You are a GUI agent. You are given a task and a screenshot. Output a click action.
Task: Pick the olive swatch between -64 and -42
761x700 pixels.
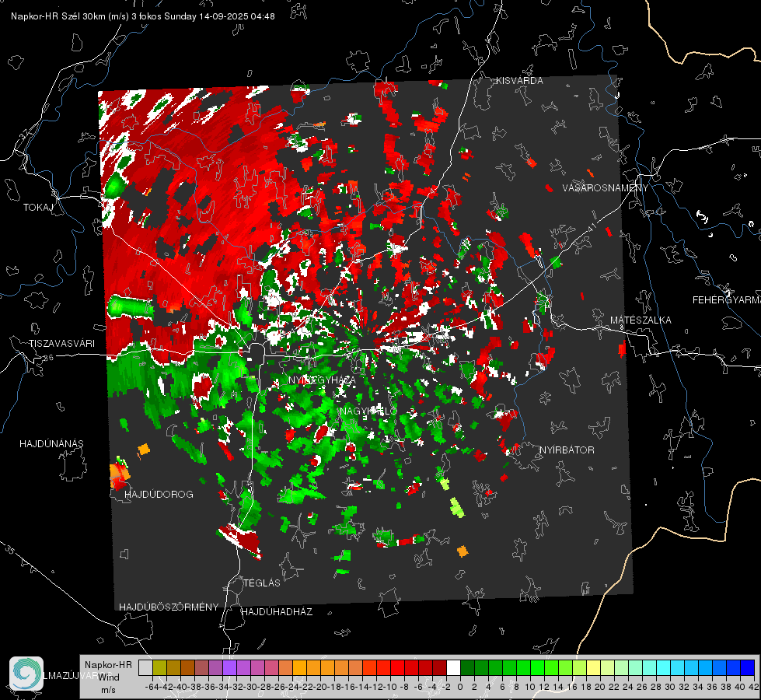(159, 667)
